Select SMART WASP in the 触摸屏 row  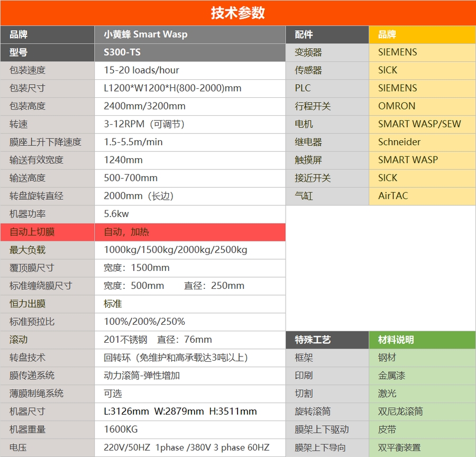(422, 160)
